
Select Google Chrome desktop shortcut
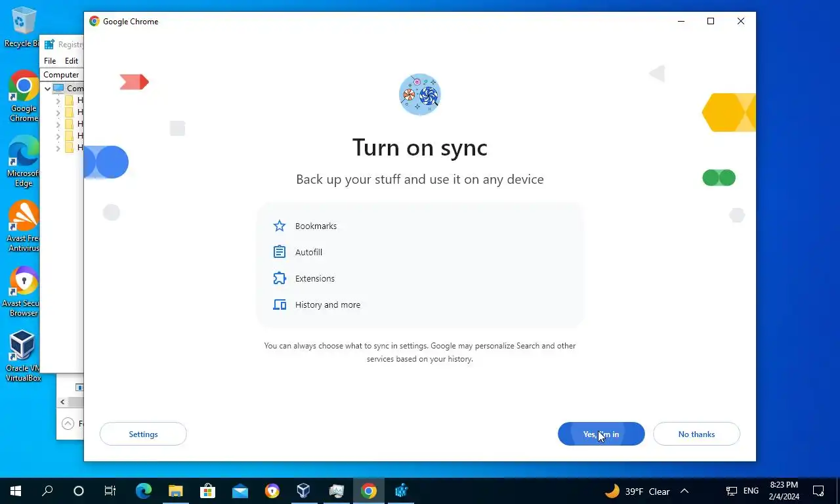(24, 96)
